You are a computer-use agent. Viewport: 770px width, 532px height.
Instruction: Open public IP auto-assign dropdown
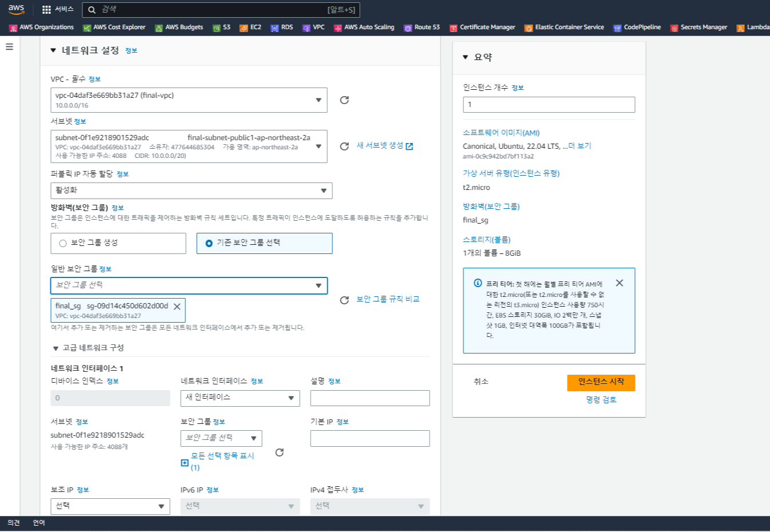coord(192,190)
